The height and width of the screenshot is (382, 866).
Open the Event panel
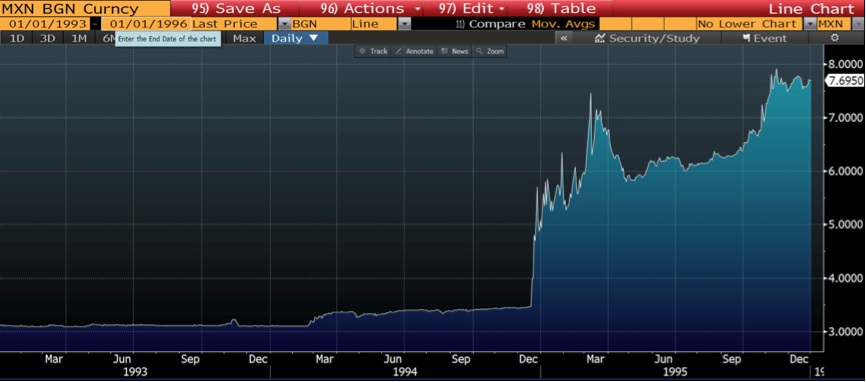[x=764, y=38]
